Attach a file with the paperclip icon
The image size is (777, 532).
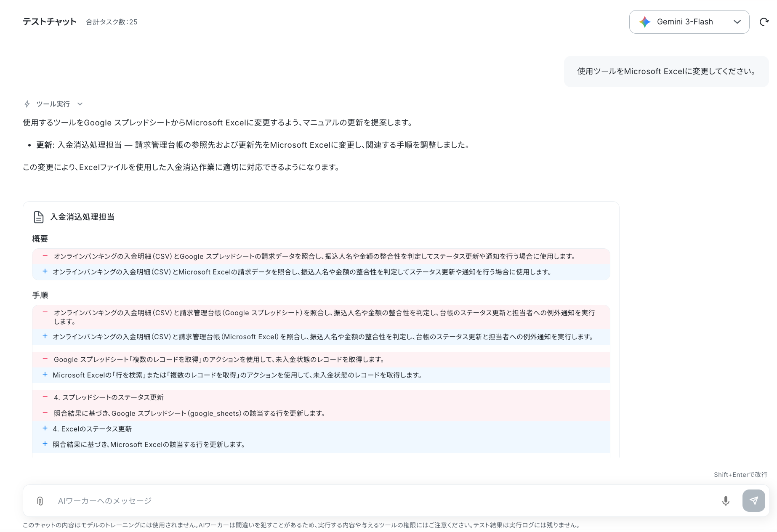(x=40, y=501)
